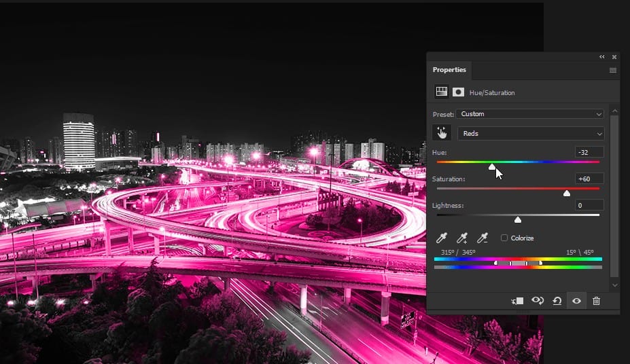Screen dimensions: 630x364
Task: Click the Saturation slider handle
Action: (x=567, y=194)
